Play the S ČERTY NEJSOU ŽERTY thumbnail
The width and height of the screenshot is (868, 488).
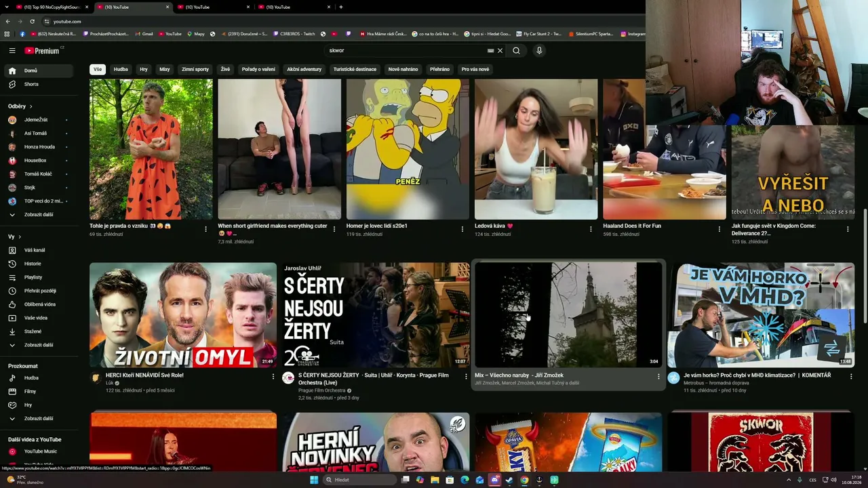pos(376,315)
